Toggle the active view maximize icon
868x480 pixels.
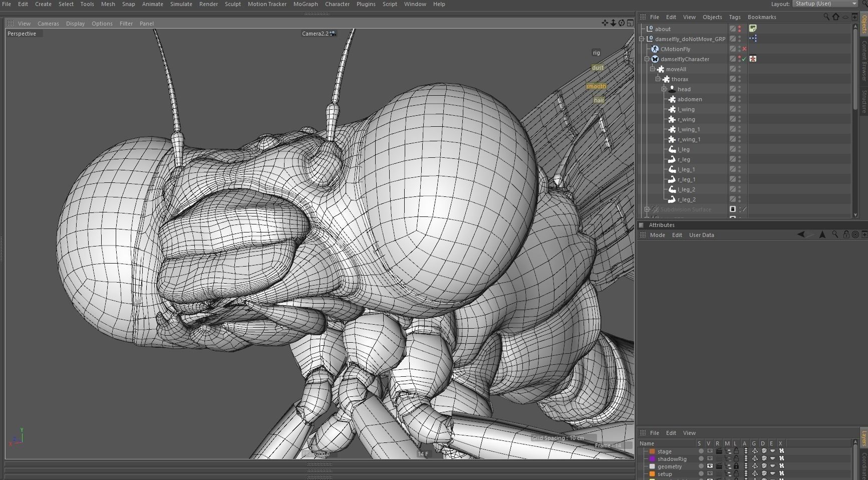click(630, 23)
